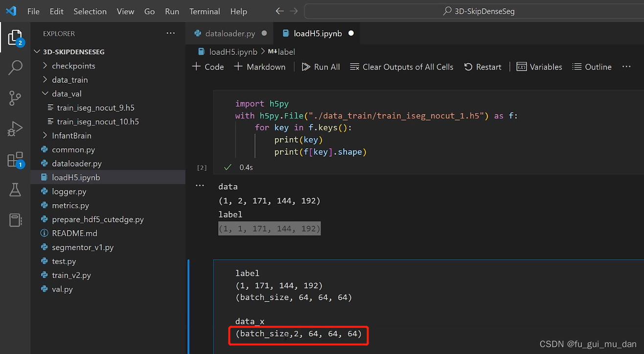Clear Outputs of All Cells
Image resolution: width=644 pixels, height=354 pixels.
[402, 67]
